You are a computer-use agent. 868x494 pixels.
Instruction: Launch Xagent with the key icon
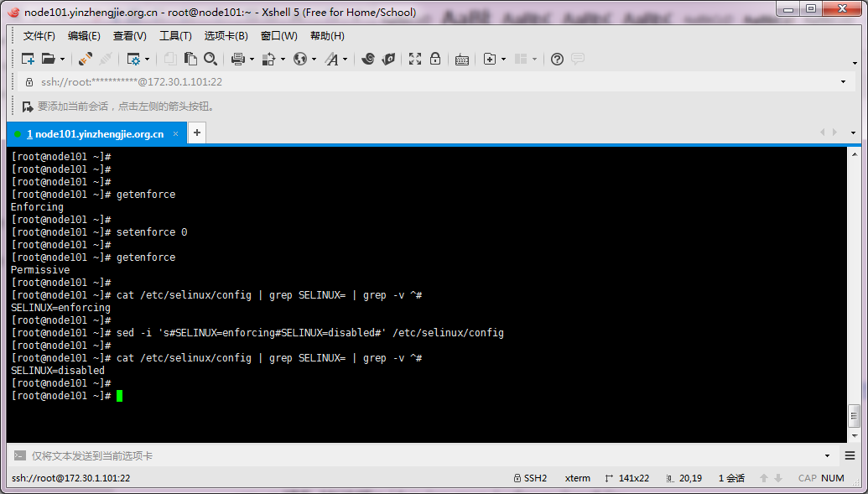[388, 59]
